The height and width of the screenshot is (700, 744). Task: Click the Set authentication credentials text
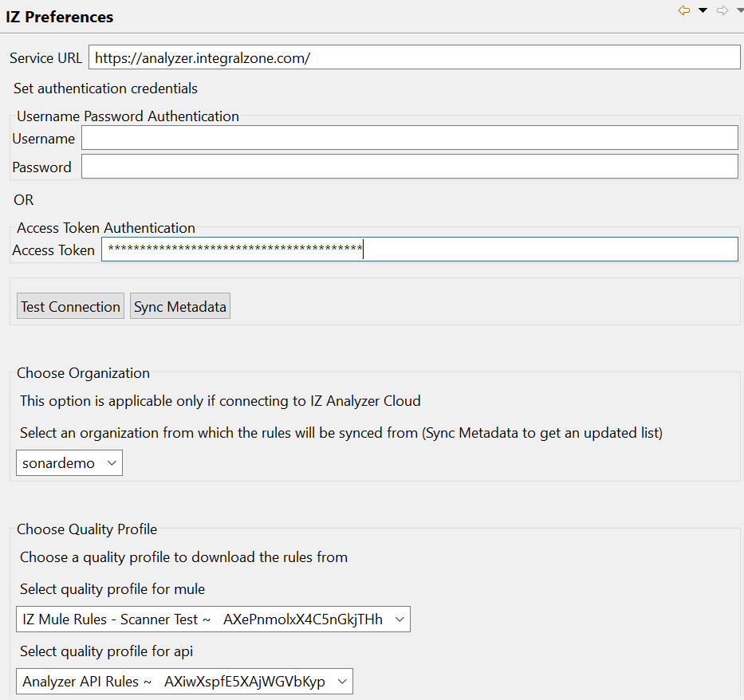click(x=105, y=88)
